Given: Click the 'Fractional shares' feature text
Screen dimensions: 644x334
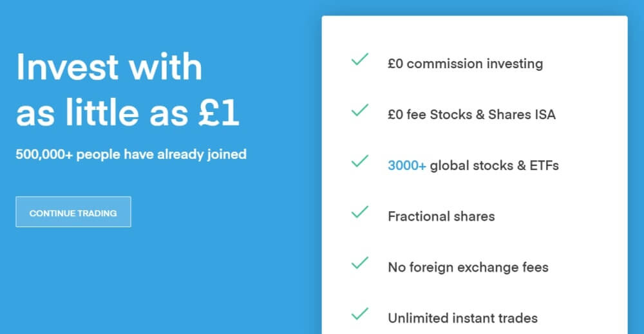Looking at the screenshot, I should [x=441, y=216].
